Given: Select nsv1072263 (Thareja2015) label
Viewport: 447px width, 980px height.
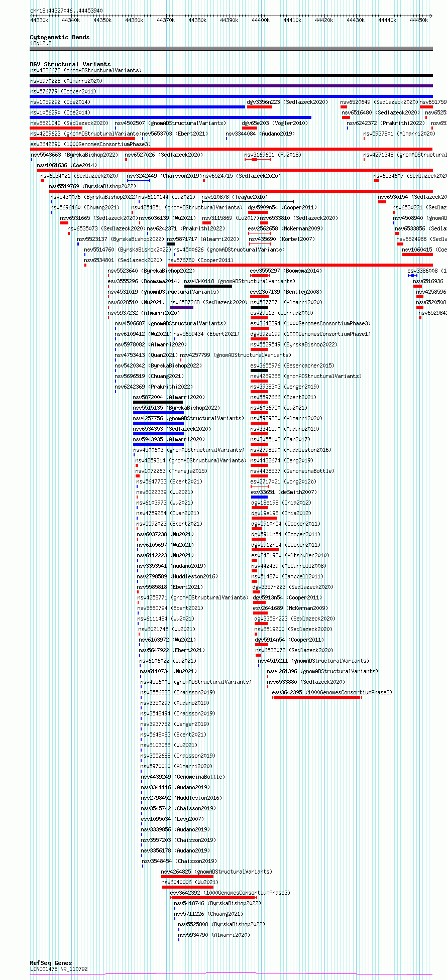Looking at the screenshot, I should tap(172, 471).
